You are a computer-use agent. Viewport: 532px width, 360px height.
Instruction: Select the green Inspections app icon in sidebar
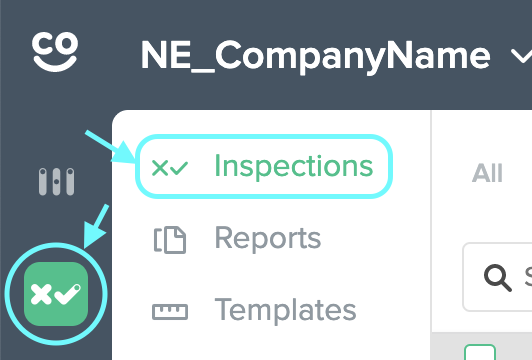(56, 294)
